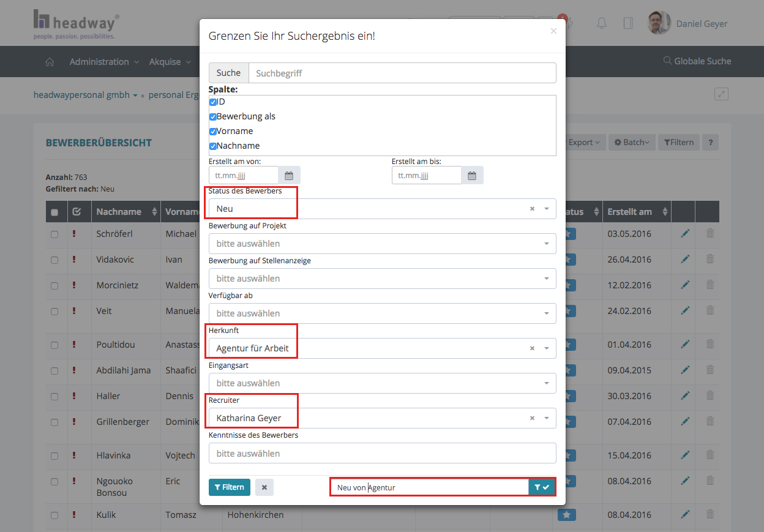This screenshot has height=532, width=764.
Task: Clear the Katharina Geyer recruiter selection
Action: (x=532, y=418)
